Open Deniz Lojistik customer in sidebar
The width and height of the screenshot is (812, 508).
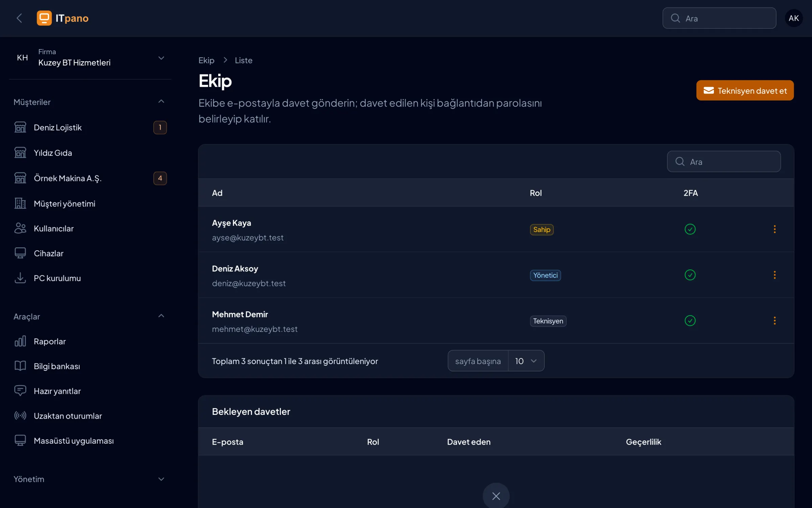point(90,128)
